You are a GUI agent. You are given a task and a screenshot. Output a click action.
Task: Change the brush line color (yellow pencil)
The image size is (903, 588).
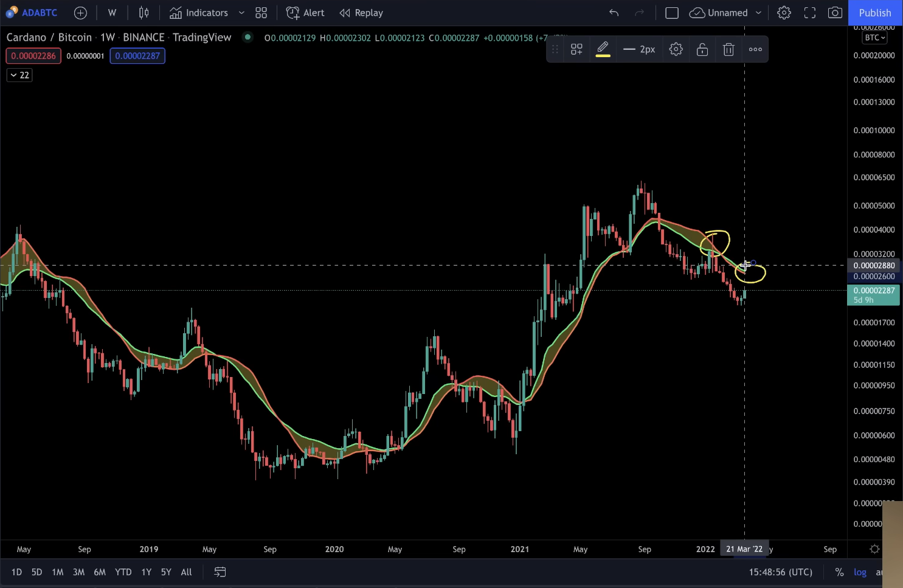click(x=603, y=50)
